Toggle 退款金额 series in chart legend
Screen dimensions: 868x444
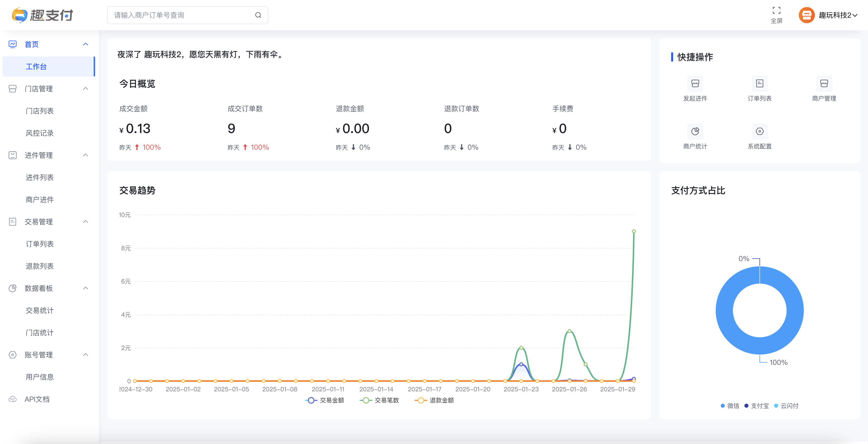[x=434, y=400]
